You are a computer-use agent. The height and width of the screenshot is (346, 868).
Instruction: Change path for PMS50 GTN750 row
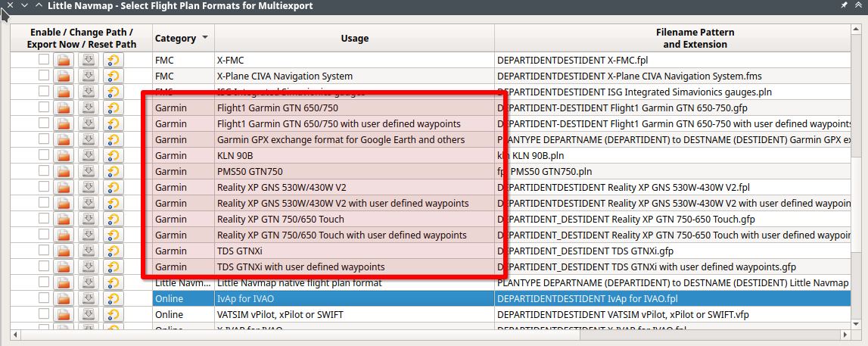(x=64, y=171)
